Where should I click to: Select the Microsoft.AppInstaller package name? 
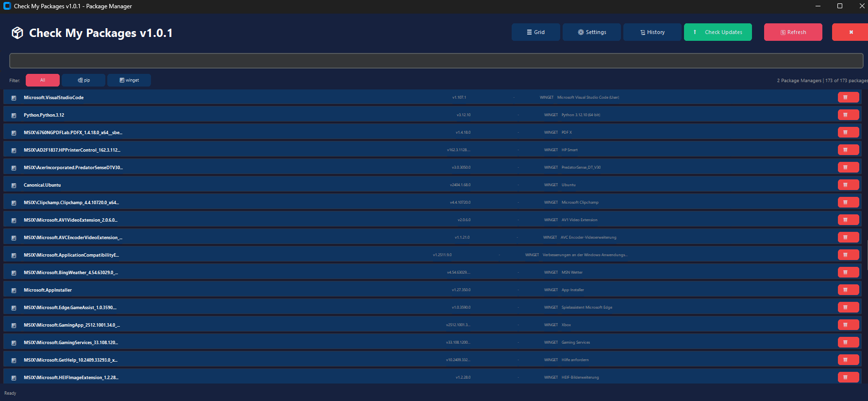48,290
